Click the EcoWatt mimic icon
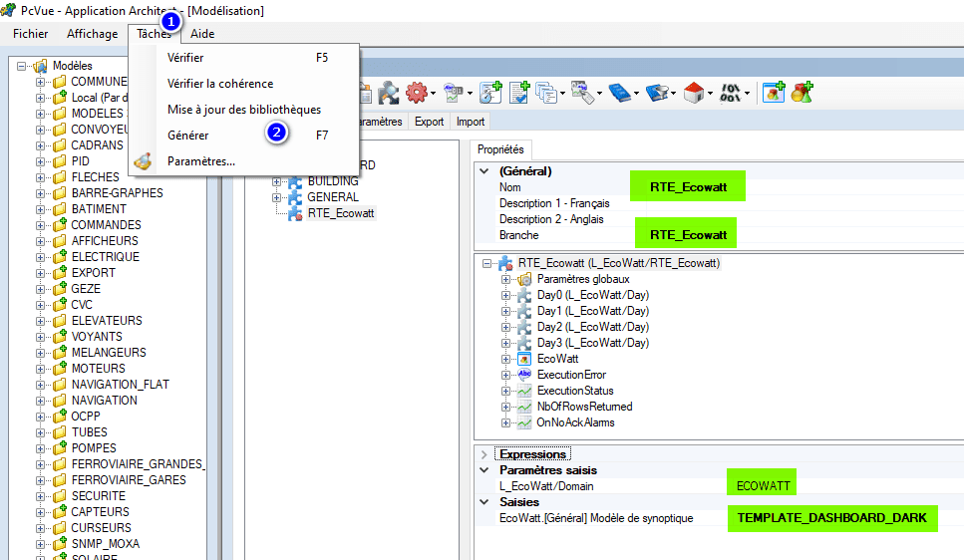Image resolution: width=964 pixels, height=560 pixels. 524,359
